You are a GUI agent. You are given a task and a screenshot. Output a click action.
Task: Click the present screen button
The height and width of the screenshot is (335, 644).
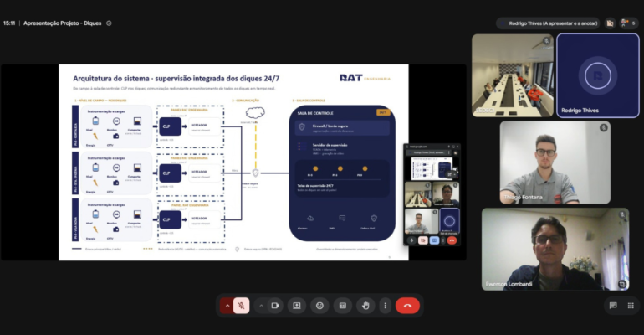[297, 306]
